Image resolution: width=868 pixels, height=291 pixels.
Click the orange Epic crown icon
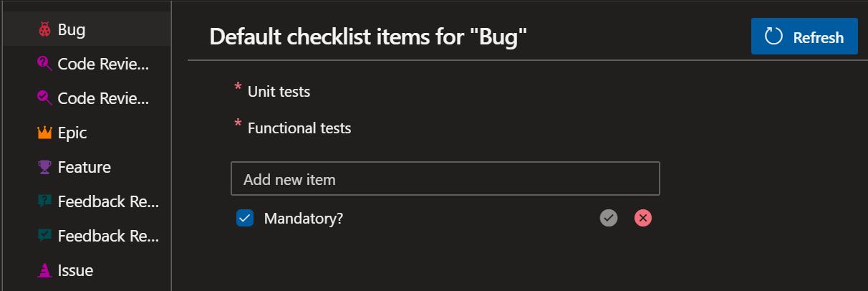[x=44, y=133]
